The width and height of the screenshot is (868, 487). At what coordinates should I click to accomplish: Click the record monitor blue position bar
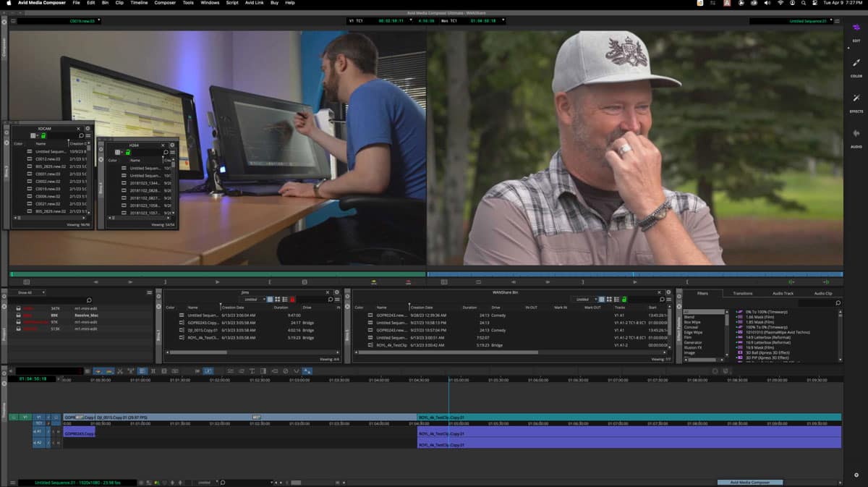click(x=635, y=274)
